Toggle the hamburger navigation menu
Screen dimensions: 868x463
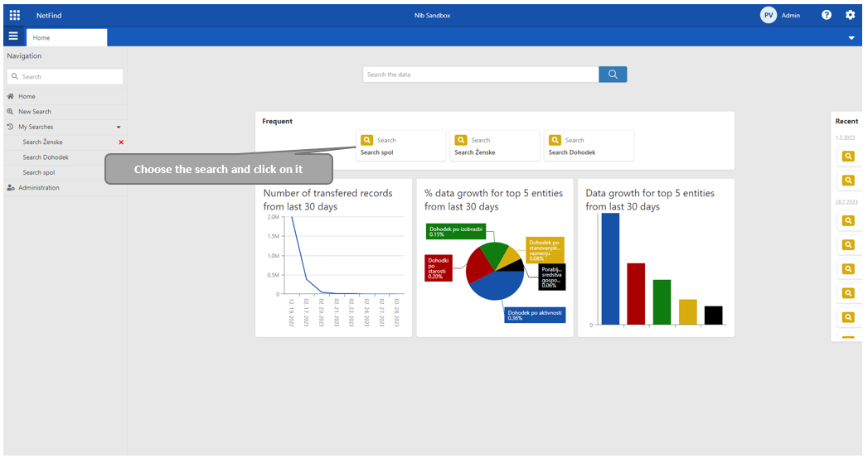12,36
